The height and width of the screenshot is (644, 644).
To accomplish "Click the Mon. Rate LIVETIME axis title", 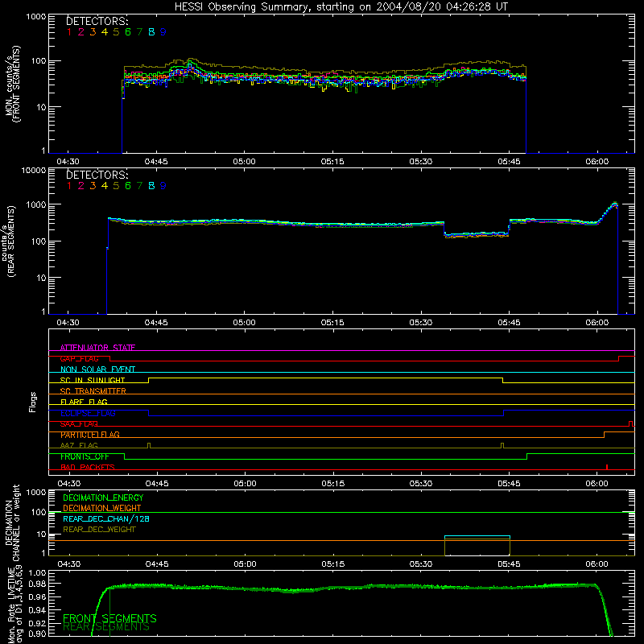I will (15, 607).
